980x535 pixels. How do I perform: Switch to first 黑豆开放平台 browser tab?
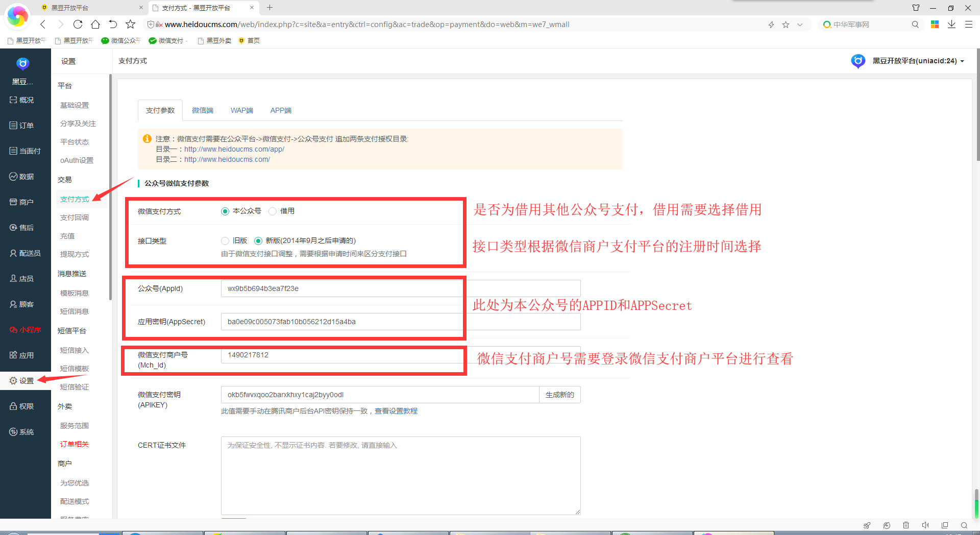pos(92,8)
